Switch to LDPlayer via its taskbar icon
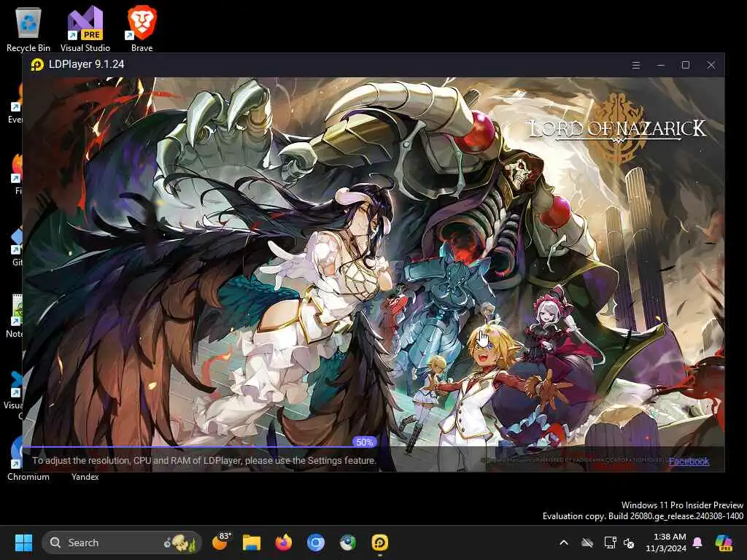747x560 pixels. [379, 542]
